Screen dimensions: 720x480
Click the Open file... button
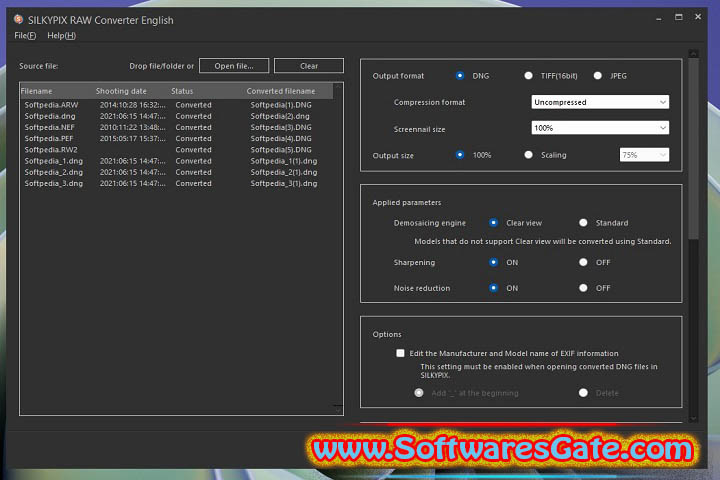[234, 66]
